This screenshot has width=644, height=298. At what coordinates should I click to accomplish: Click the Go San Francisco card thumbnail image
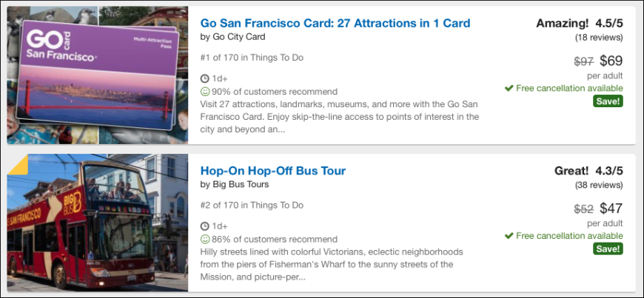(97, 75)
